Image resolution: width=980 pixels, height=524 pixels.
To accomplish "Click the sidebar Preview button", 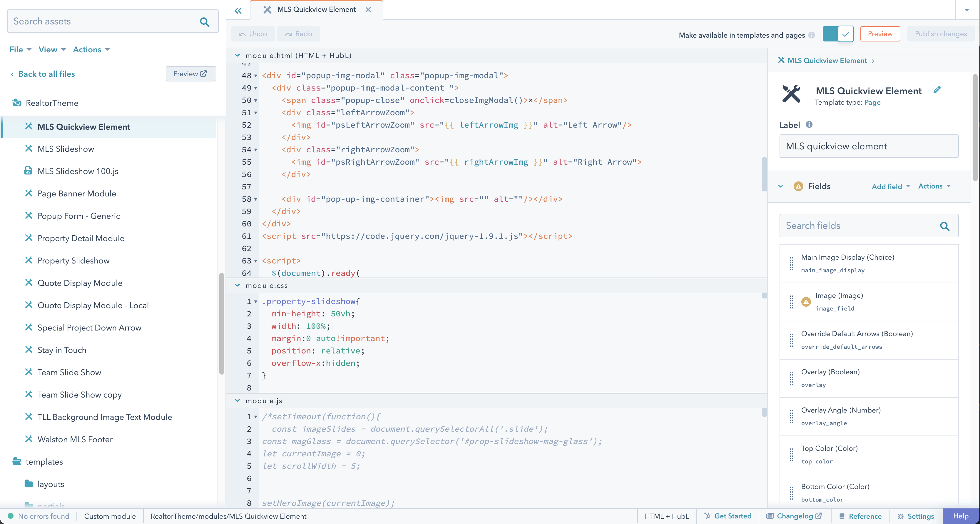I will click(190, 74).
